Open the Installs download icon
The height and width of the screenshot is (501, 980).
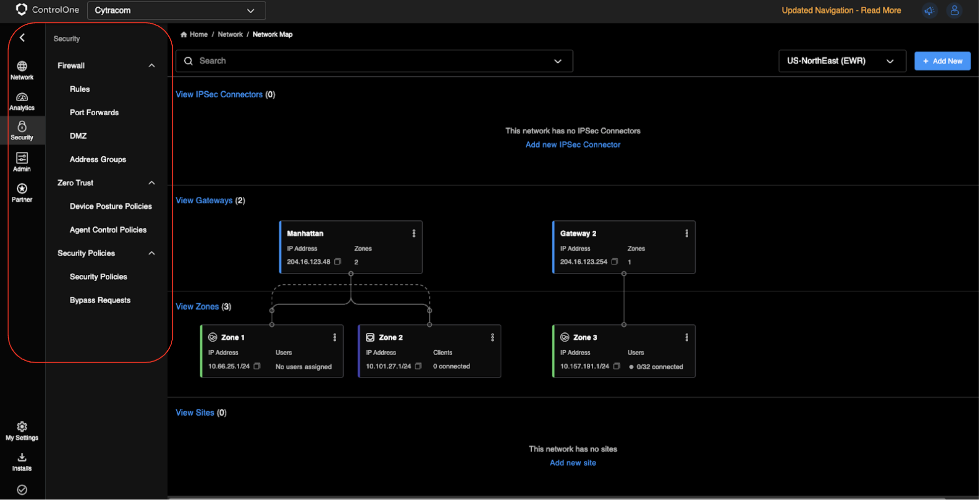[22, 461]
